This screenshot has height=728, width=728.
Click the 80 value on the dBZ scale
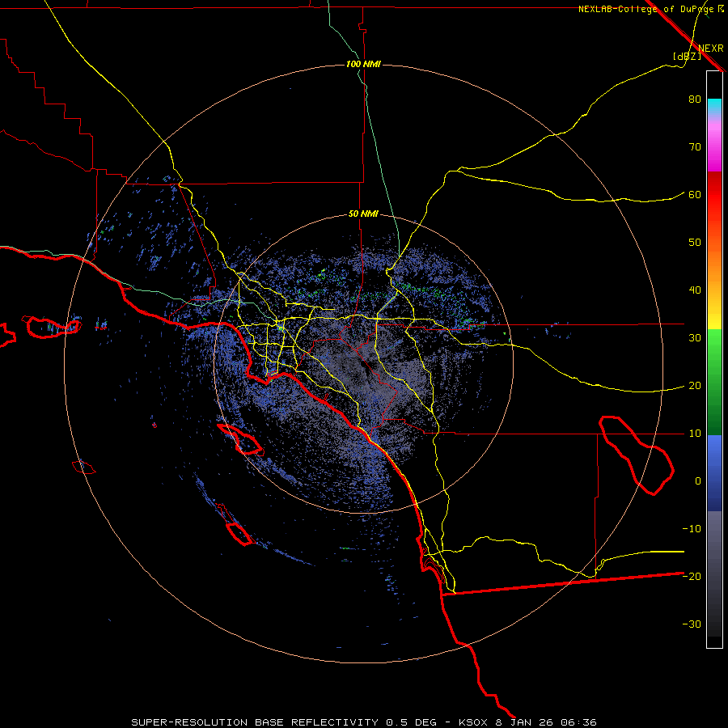(x=695, y=99)
